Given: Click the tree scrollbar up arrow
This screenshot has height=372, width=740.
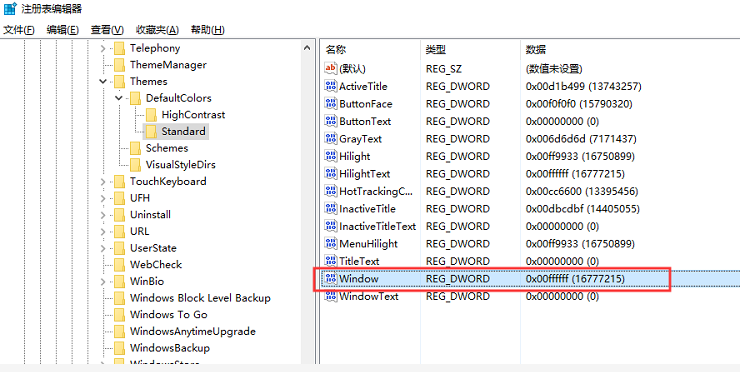Looking at the screenshot, I should pyautogui.click(x=307, y=48).
